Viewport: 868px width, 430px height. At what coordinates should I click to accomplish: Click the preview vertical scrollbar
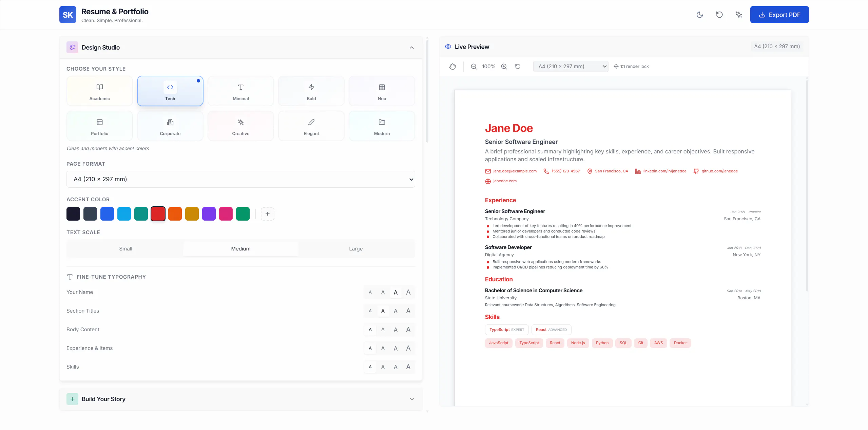[x=807, y=185]
